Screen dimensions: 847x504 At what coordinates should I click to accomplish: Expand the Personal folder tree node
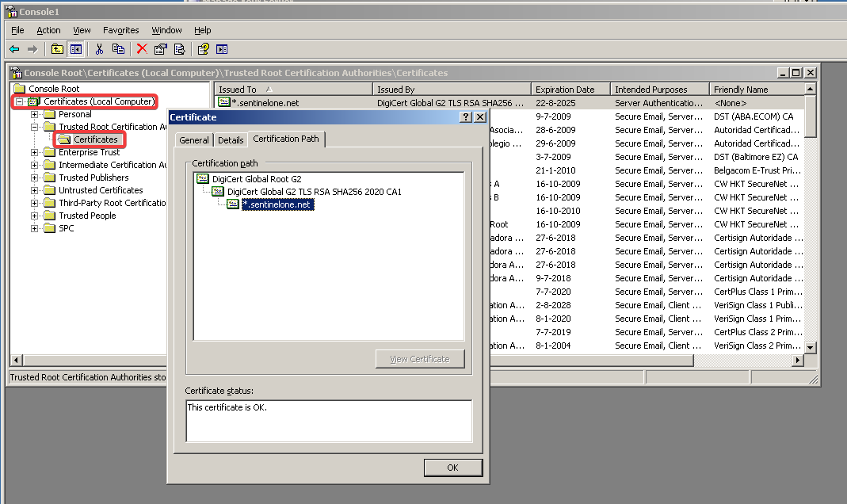35,114
